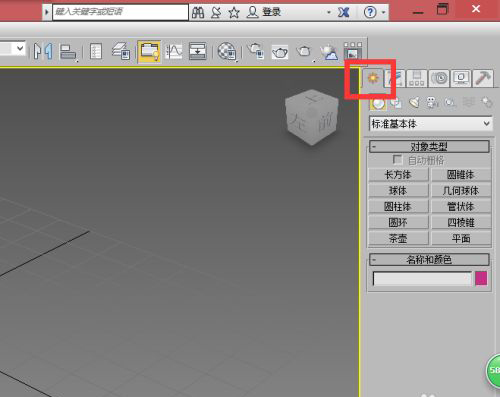Select the Helpers category icon
500x397 pixels.
coord(450,103)
